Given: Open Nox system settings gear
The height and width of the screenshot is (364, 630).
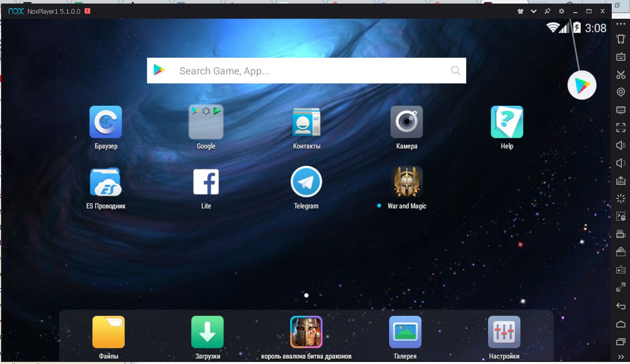Looking at the screenshot, I should (561, 11).
